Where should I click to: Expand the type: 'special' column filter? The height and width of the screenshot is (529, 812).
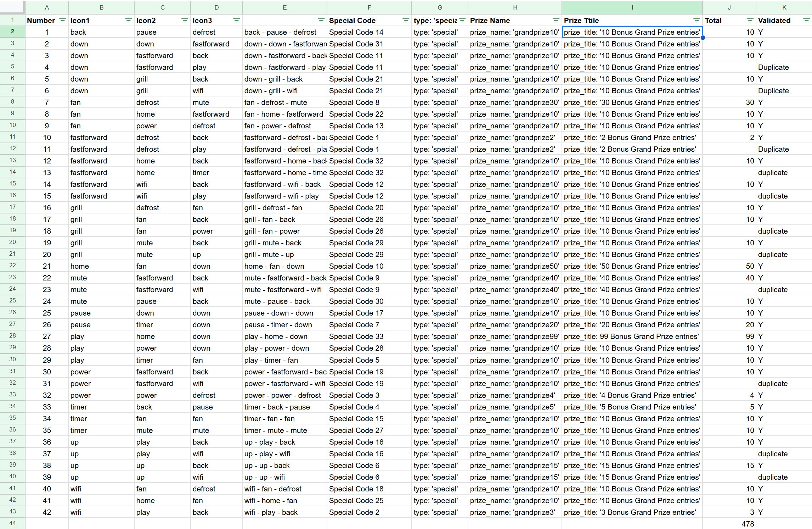click(x=462, y=21)
